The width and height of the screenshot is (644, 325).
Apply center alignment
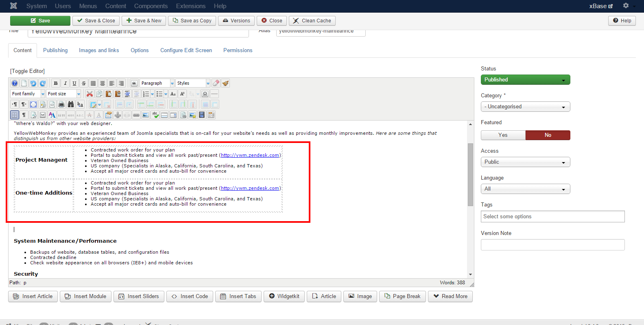pyautogui.click(x=103, y=83)
